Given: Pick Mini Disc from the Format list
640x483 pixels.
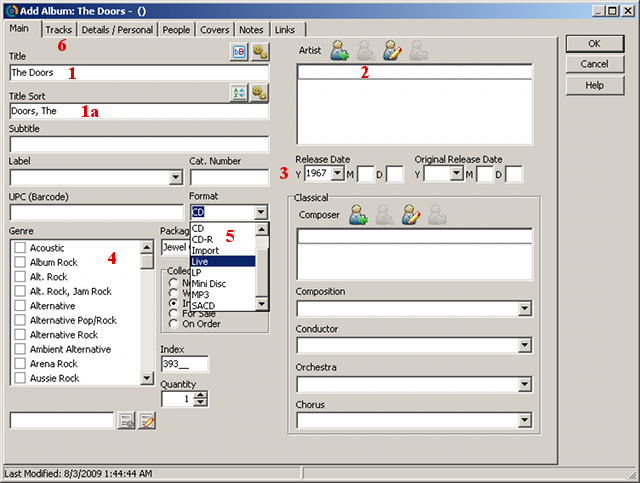Looking at the screenshot, I should click(223, 283).
